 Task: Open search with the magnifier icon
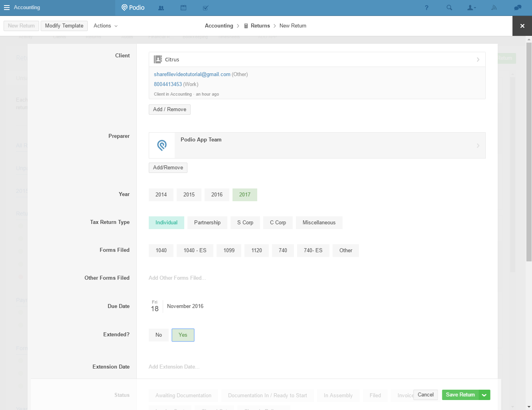click(x=449, y=8)
